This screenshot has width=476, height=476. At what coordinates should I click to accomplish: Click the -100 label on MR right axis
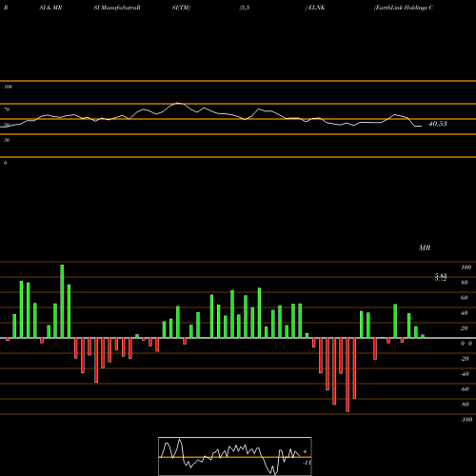click(466, 420)
